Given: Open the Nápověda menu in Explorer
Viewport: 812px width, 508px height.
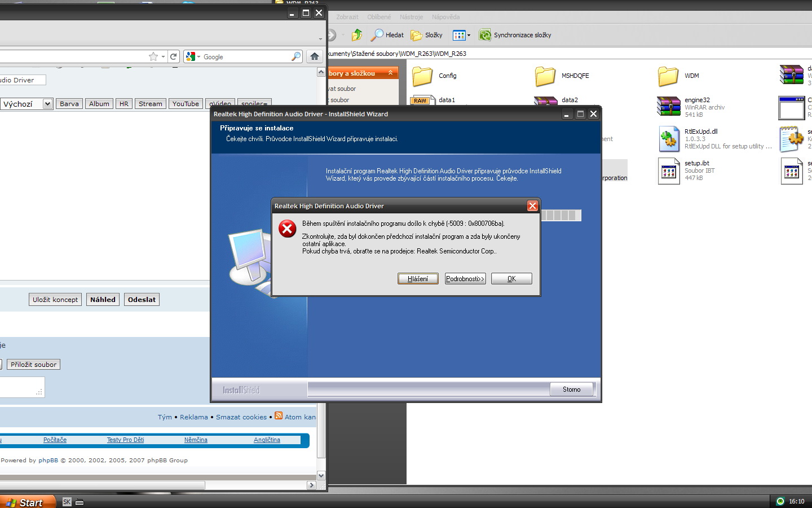Looking at the screenshot, I should (x=445, y=17).
